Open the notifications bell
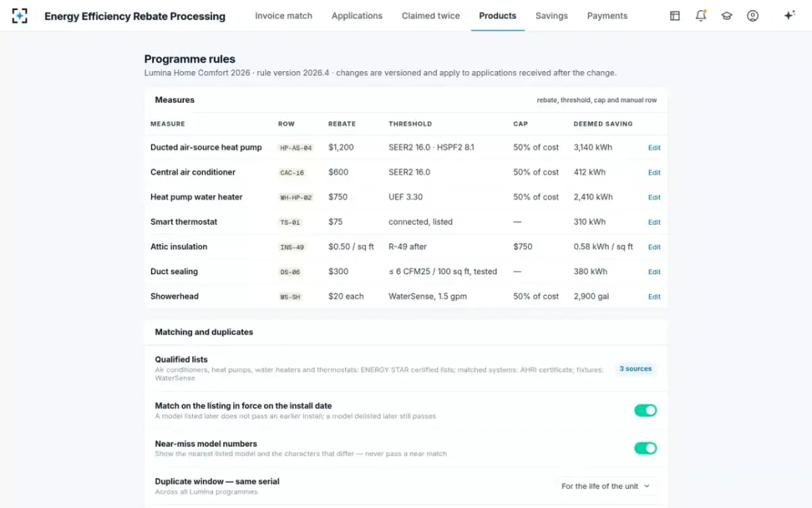Image resolution: width=812 pixels, height=508 pixels. tap(701, 16)
